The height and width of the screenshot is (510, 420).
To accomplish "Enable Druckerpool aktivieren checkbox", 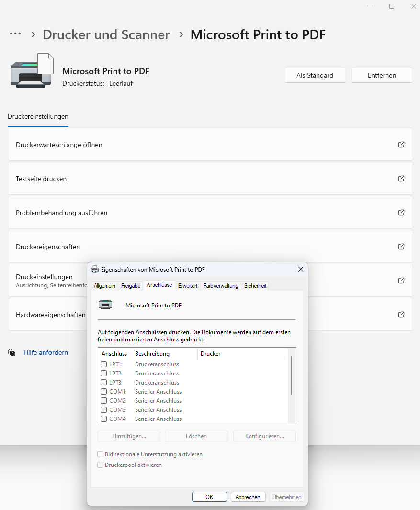I will [x=101, y=465].
